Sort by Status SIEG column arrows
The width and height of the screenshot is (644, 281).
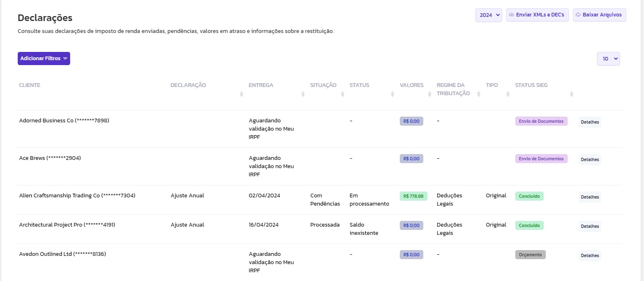point(571,94)
